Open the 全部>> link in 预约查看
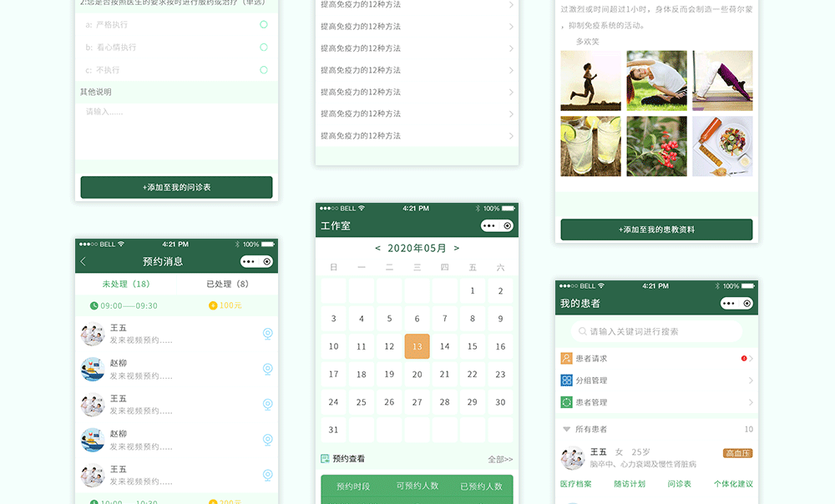The image size is (835, 504). tap(500, 459)
